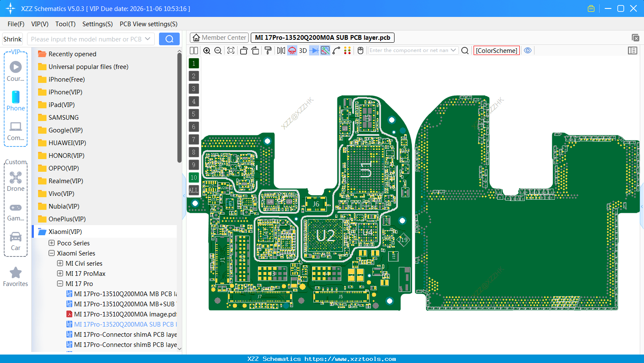Click the fit-to-screen icon in toolbar
644x363 pixels.
(x=231, y=51)
